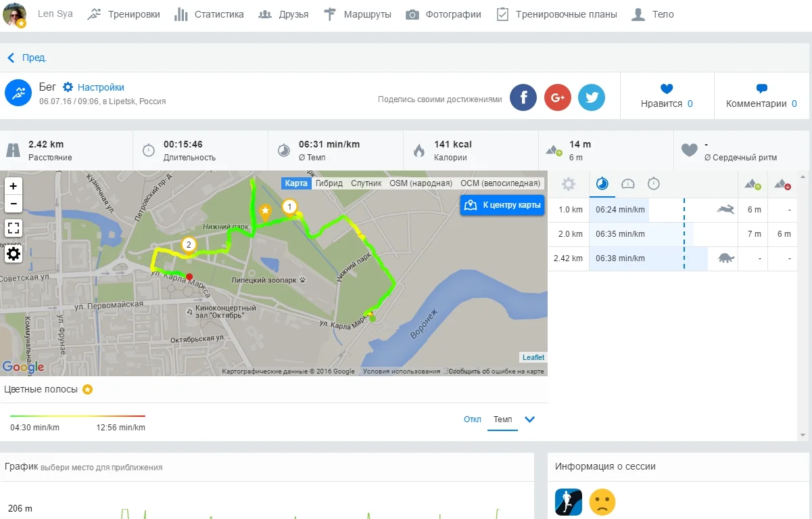Click premium star next to Цветные полосы
Image resolution: width=812 pixels, height=519 pixels.
tap(87, 389)
